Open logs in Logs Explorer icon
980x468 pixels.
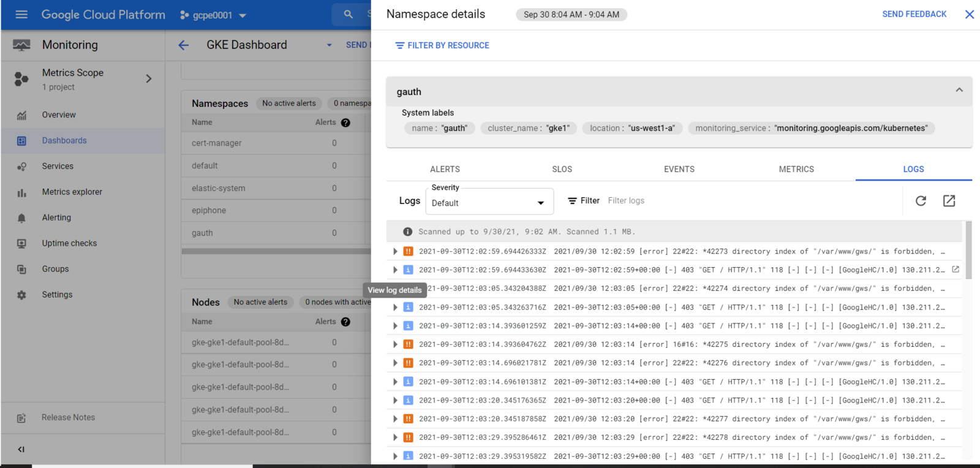pos(949,201)
